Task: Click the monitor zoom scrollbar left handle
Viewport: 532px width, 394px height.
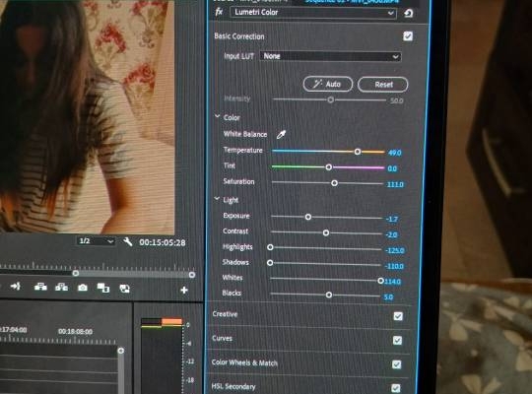Action: (76, 273)
